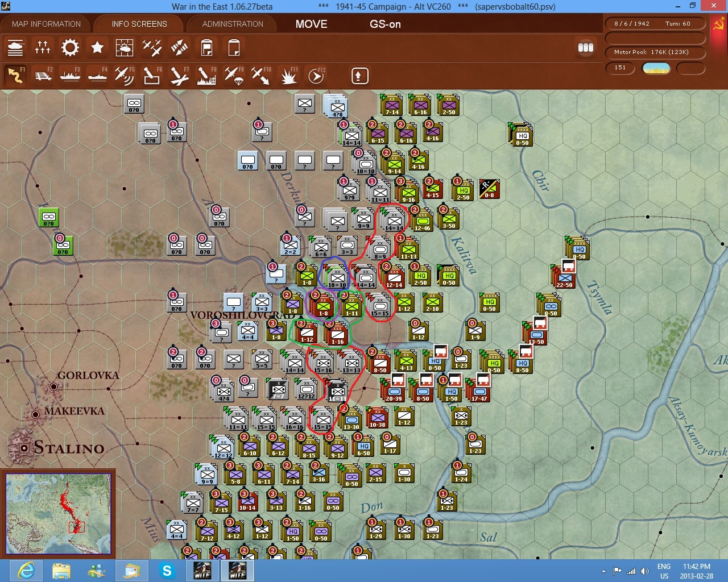Image resolution: width=728 pixels, height=582 pixels.
Task: Select the unit counter labeled 20-39
Action: pyautogui.click(x=394, y=390)
